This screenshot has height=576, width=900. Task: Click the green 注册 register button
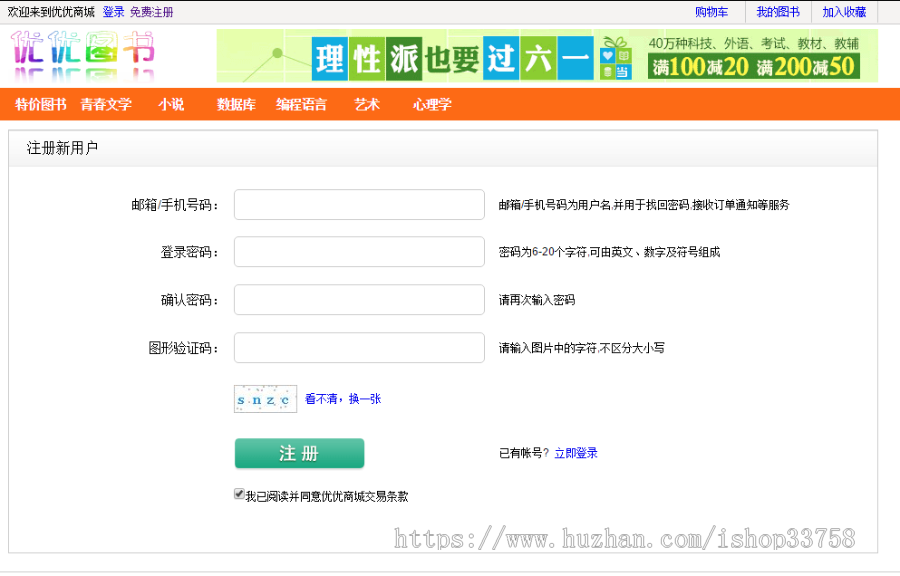pos(298,453)
